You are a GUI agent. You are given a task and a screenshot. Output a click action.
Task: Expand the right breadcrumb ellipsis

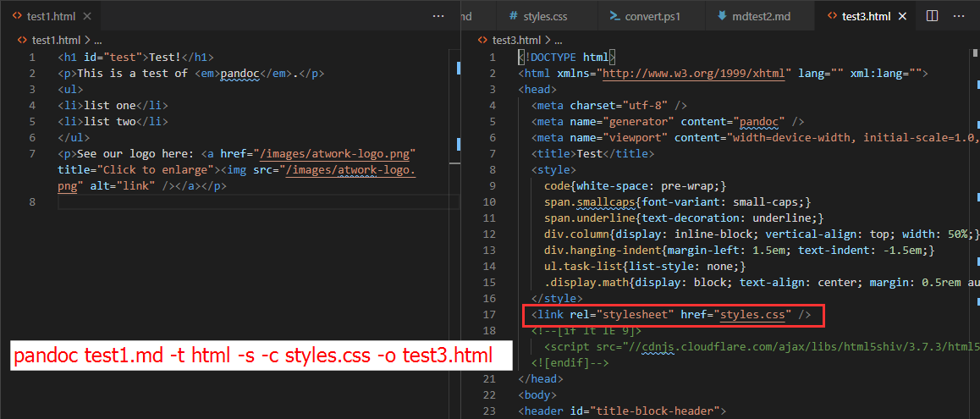[559, 40]
